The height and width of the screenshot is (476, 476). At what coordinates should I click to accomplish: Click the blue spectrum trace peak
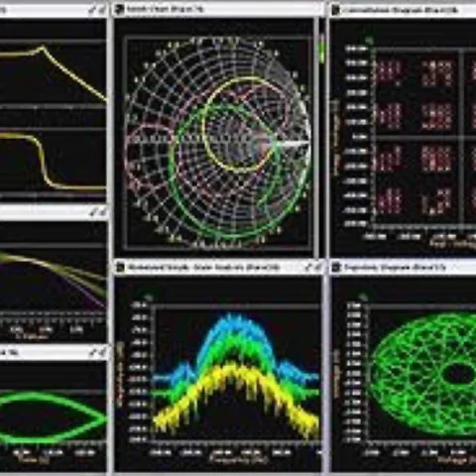click(x=232, y=320)
